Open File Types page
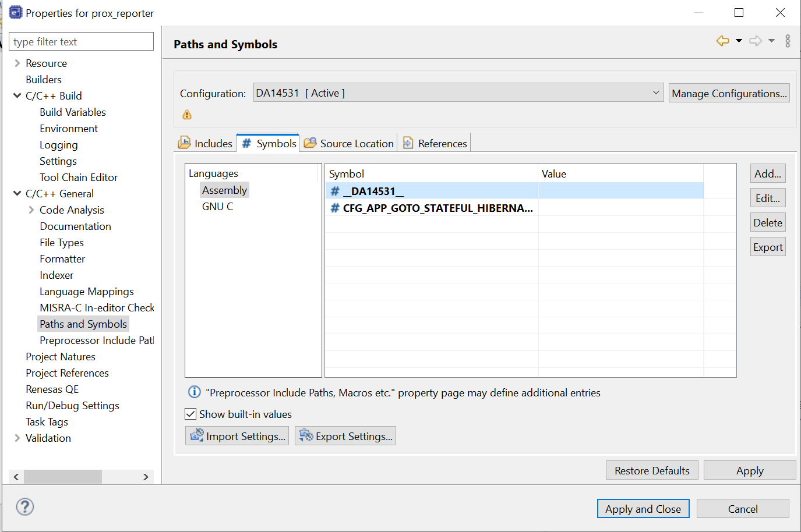 (x=62, y=242)
